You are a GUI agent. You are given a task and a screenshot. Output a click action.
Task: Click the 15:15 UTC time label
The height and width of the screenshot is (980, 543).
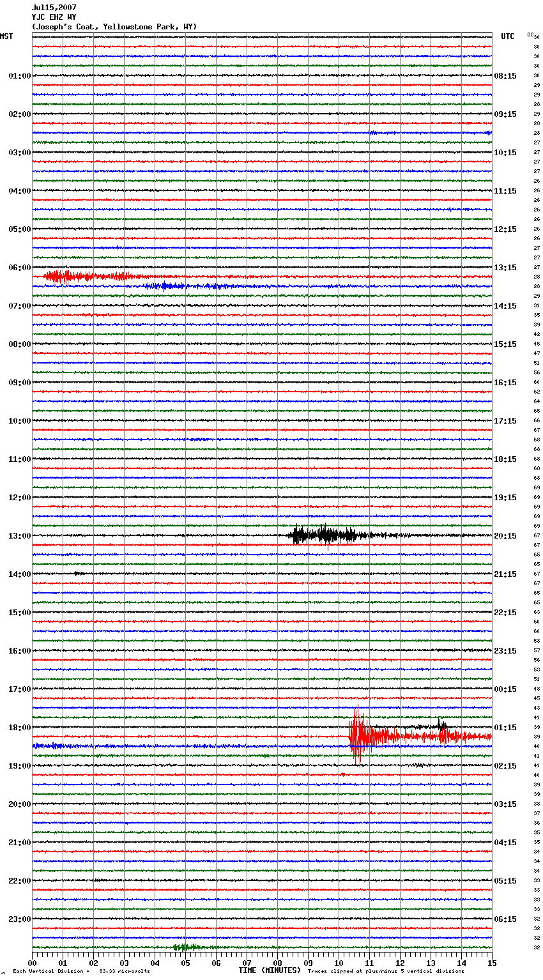[x=505, y=344]
